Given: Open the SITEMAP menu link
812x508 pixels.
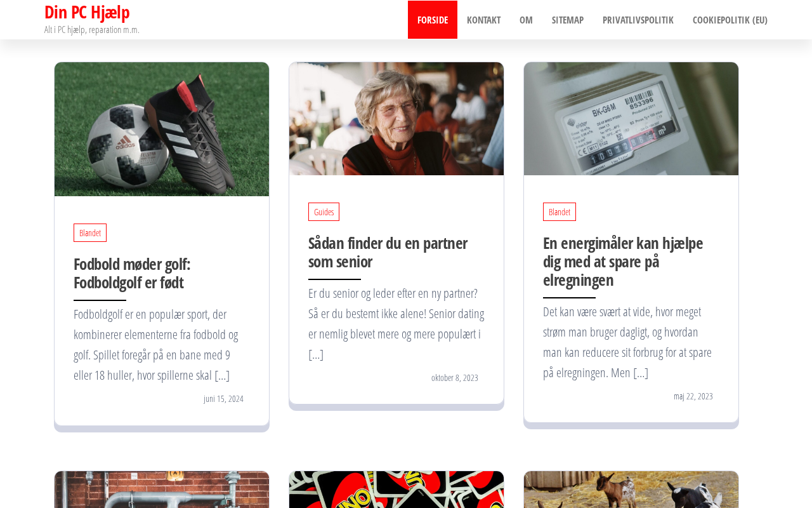Looking at the screenshot, I should tap(568, 20).
